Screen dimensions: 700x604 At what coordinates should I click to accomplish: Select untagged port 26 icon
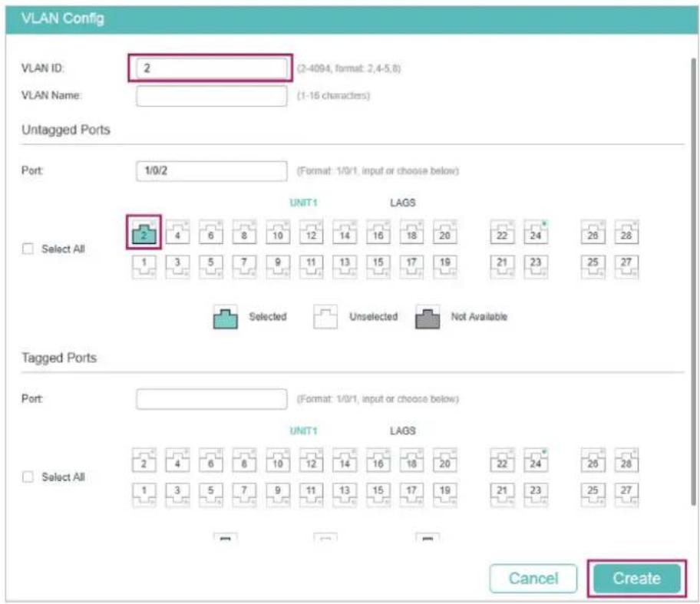click(x=593, y=232)
